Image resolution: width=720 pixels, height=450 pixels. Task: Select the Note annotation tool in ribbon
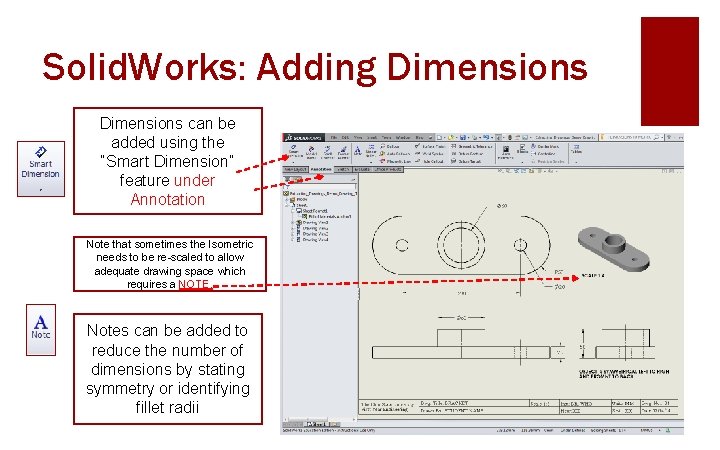(358, 151)
